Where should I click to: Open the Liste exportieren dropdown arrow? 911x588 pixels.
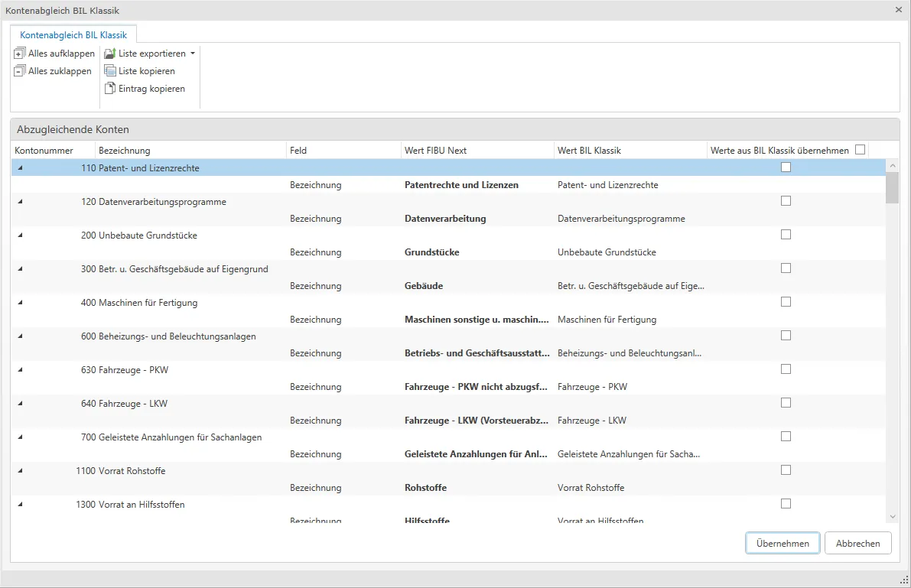pos(193,54)
